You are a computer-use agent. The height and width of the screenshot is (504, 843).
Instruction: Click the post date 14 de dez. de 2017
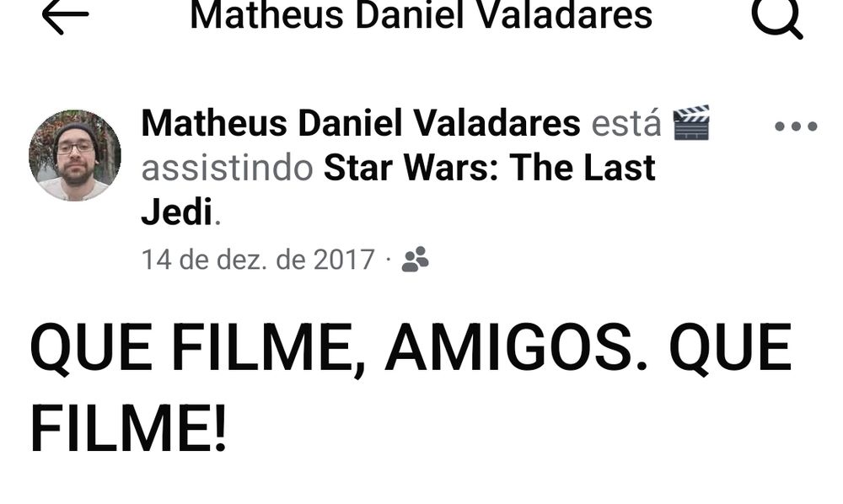tap(257, 260)
